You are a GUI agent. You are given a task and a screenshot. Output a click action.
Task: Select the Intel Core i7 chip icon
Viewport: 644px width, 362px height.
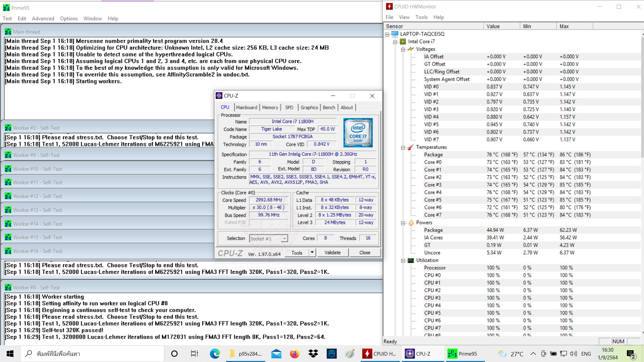coord(402,41)
